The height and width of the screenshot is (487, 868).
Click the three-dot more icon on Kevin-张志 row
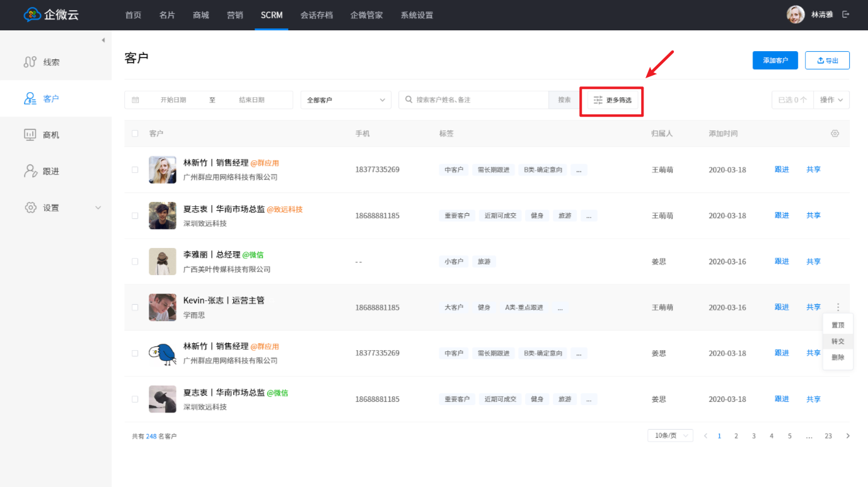click(838, 307)
